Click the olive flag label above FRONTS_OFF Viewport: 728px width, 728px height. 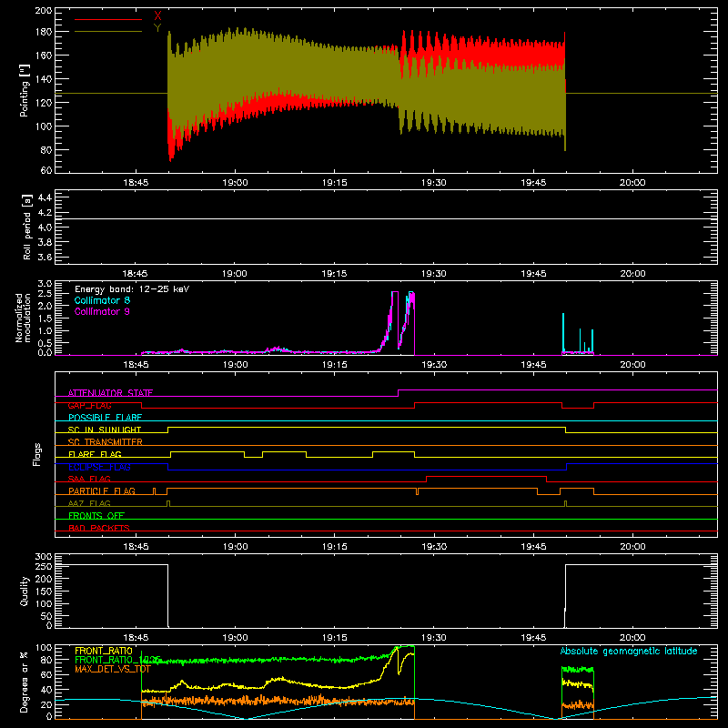[x=89, y=503]
